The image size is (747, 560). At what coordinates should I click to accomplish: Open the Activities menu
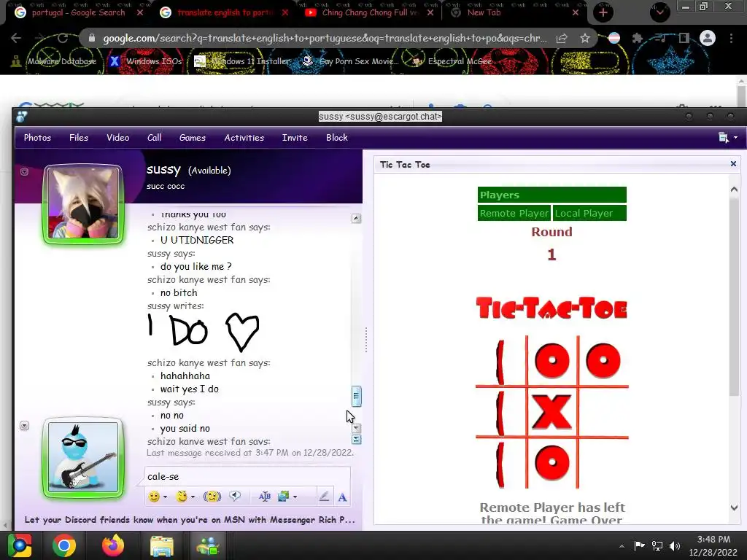pos(244,138)
